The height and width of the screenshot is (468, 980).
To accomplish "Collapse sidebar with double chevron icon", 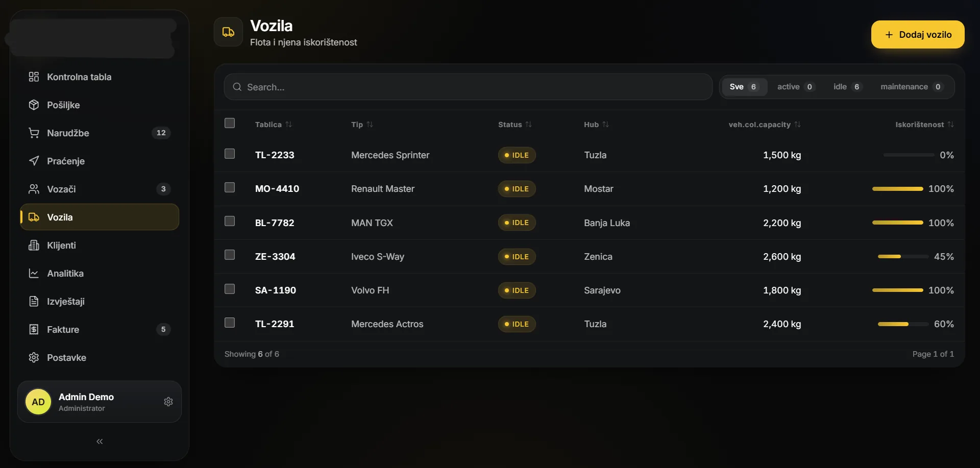I will pyautogui.click(x=100, y=441).
